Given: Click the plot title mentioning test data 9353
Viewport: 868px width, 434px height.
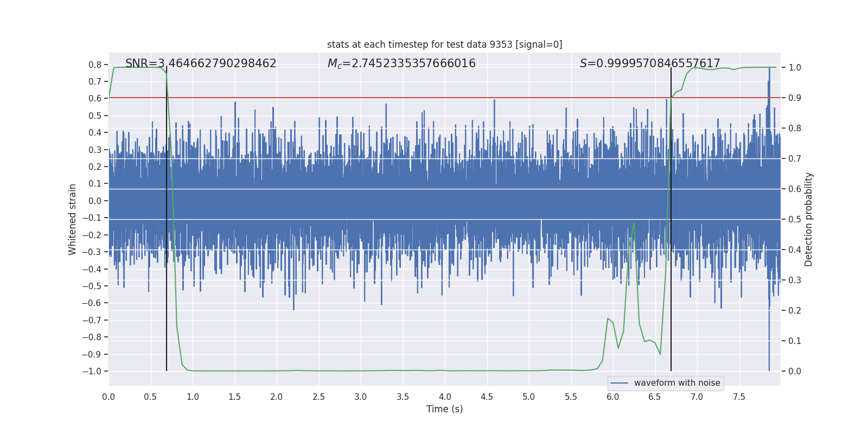Looking at the screenshot, I should click(445, 44).
